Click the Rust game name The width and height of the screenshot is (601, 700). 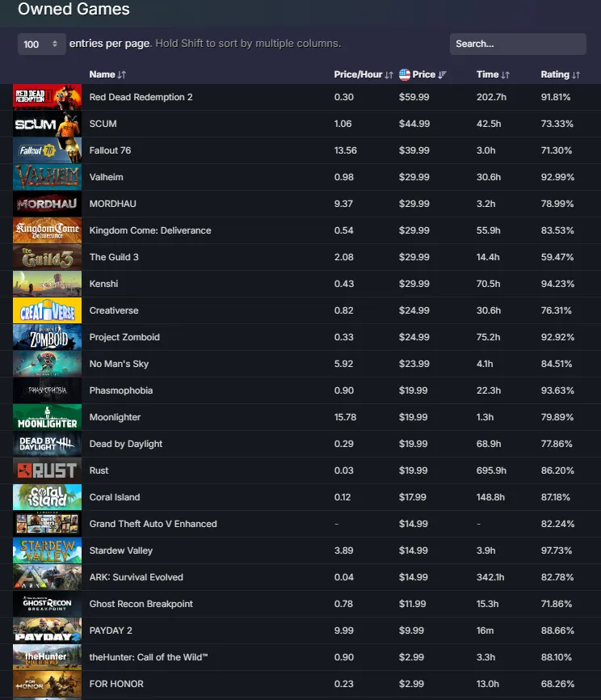[x=99, y=470]
